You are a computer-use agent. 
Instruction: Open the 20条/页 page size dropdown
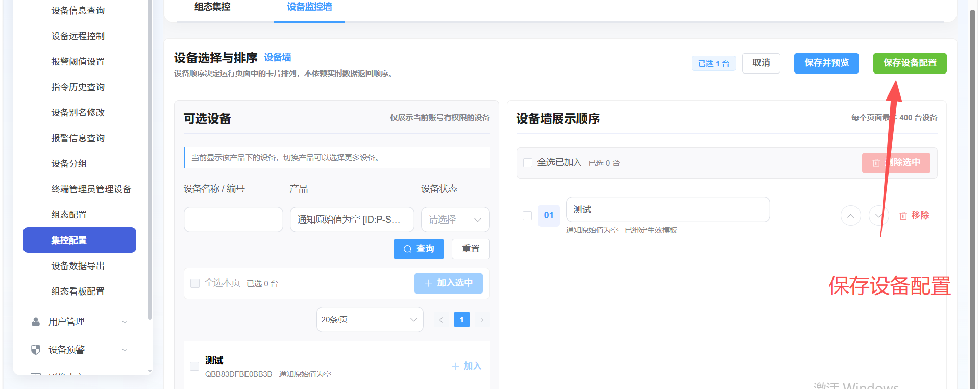click(370, 320)
